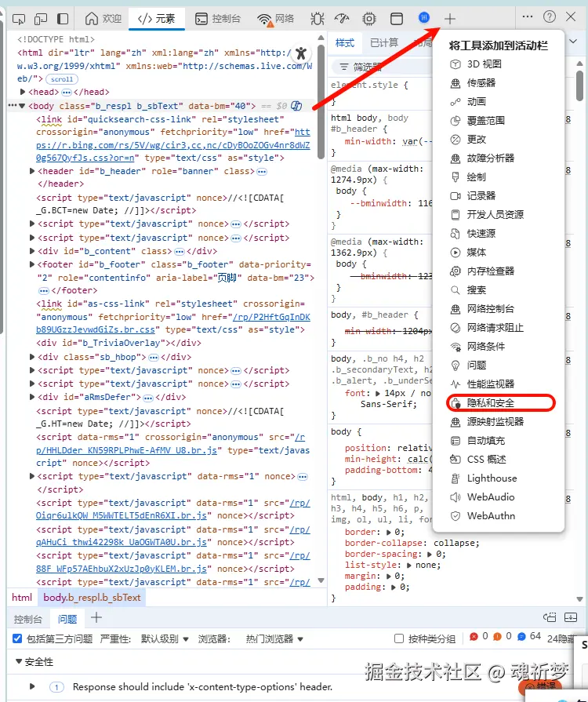Image resolution: width=588 pixels, height=702 pixels.
Task: Click the styles pane vertical scrollbar
Action: point(579,86)
